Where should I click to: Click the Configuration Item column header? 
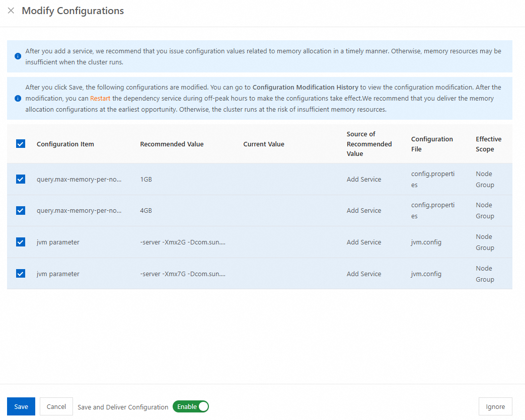click(x=65, y=144)
